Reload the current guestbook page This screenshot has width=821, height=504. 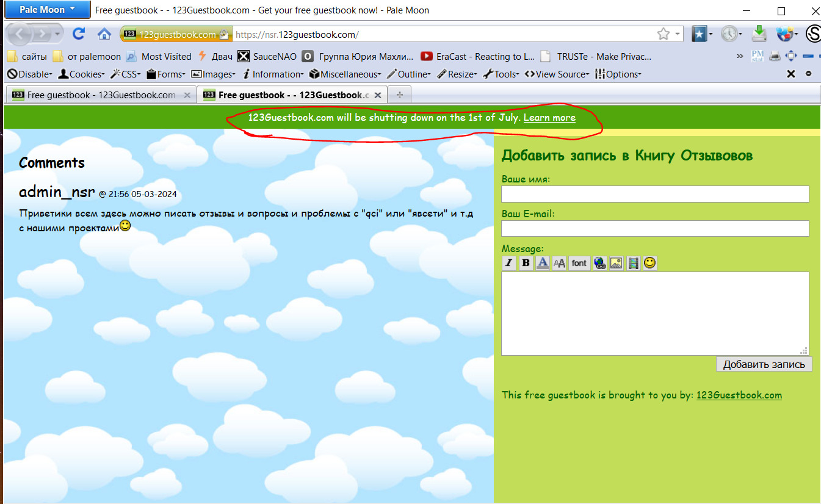click(x=79, y=34)
